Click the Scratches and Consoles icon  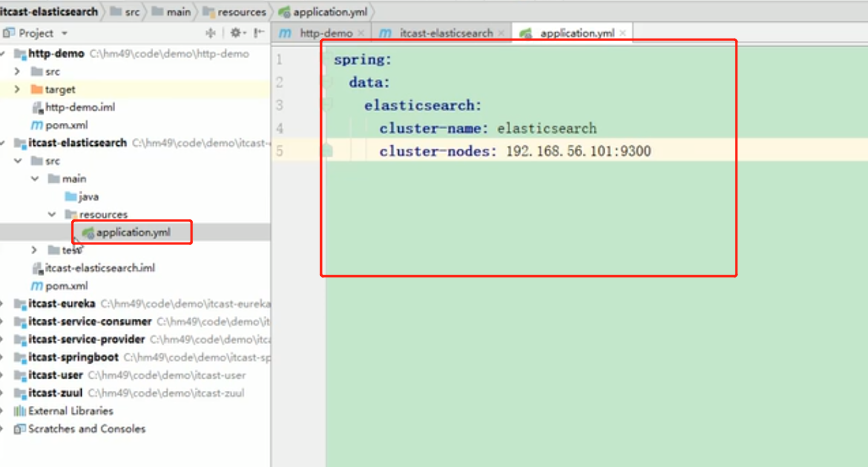pyautogui.click(x=19, y=429)
